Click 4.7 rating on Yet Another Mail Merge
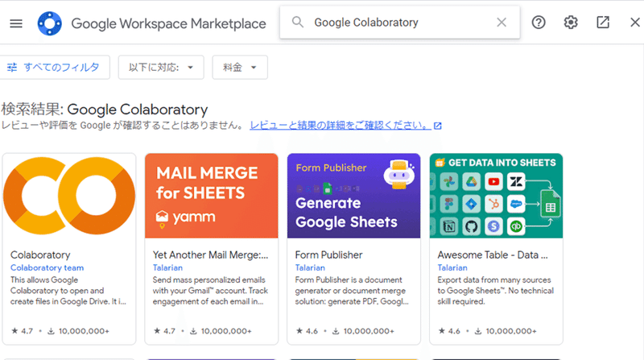Screen dimensions: 644x360 click(165, 331)
